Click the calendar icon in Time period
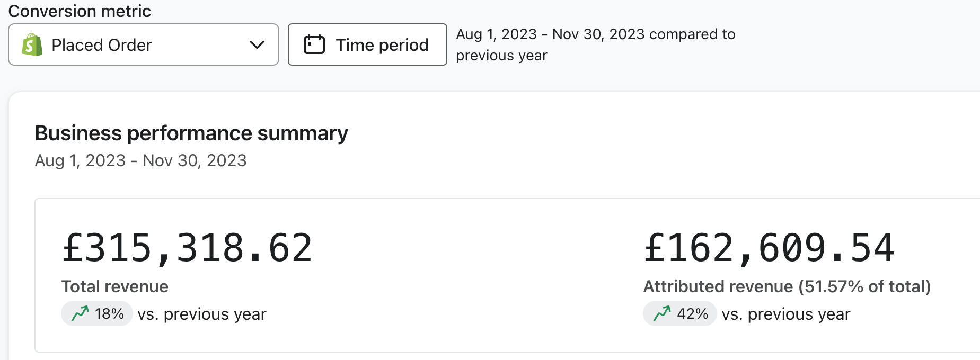The image size is (980, 360). [314, 44]
